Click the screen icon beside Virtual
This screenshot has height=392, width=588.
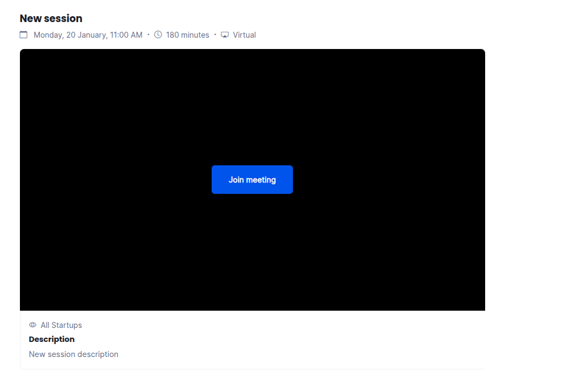[x=225, y=35]
